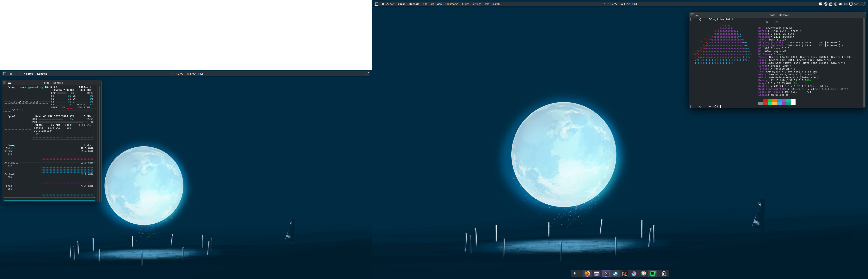This screenshot has height=279, width=868.
Task: Open the Bookmarks menu in the top panel
Action: 451,4
